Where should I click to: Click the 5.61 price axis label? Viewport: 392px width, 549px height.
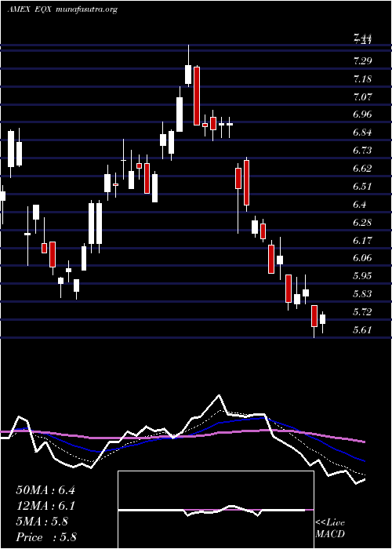click(x=362, y=330)
